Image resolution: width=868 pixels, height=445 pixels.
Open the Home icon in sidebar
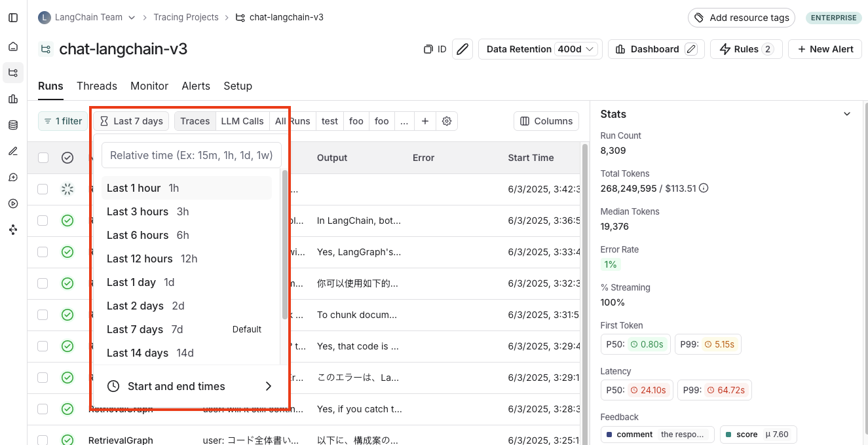[13, 46]
